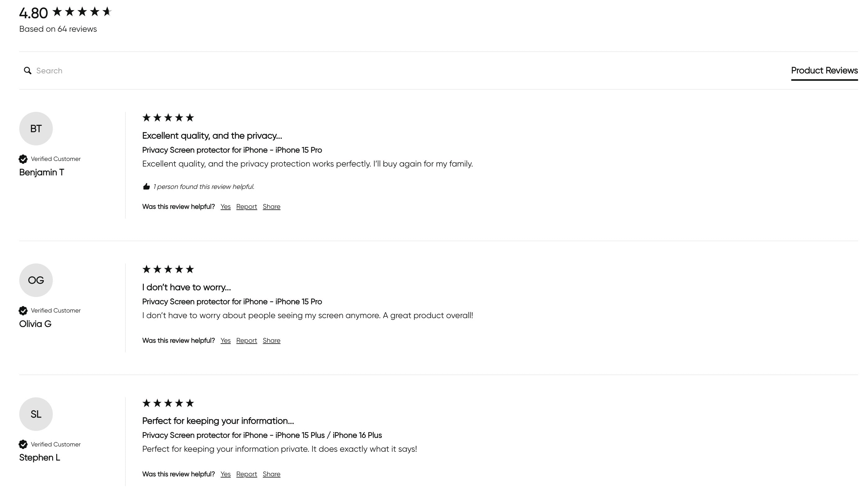Mark Benjamin T's review helpful with Yes
Screen dimensions: 868x489
click(226, 207)
